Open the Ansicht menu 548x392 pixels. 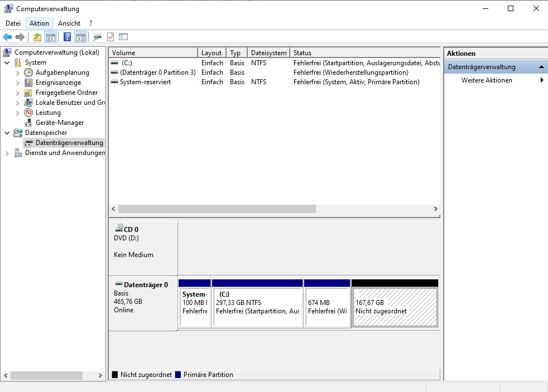[x=69, y=23]
